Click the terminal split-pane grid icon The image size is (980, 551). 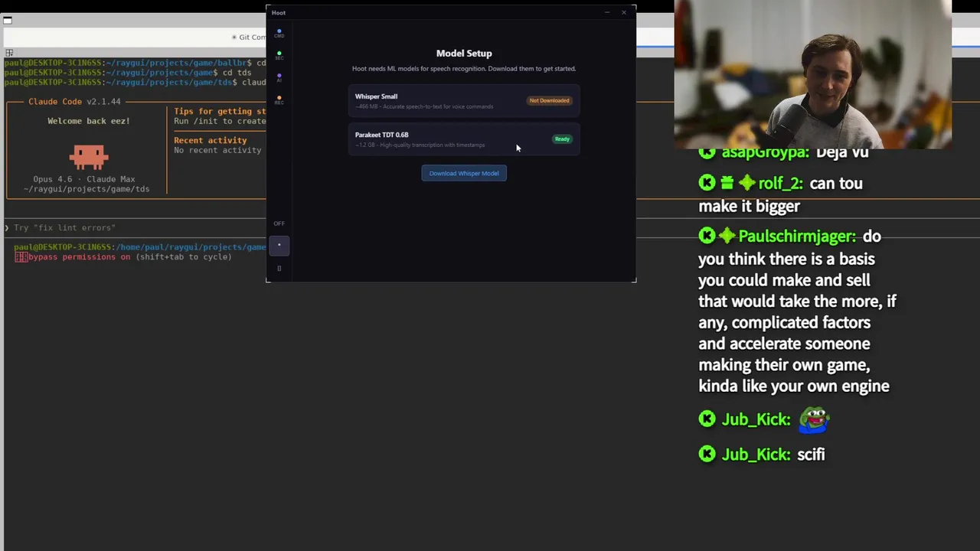9,53
